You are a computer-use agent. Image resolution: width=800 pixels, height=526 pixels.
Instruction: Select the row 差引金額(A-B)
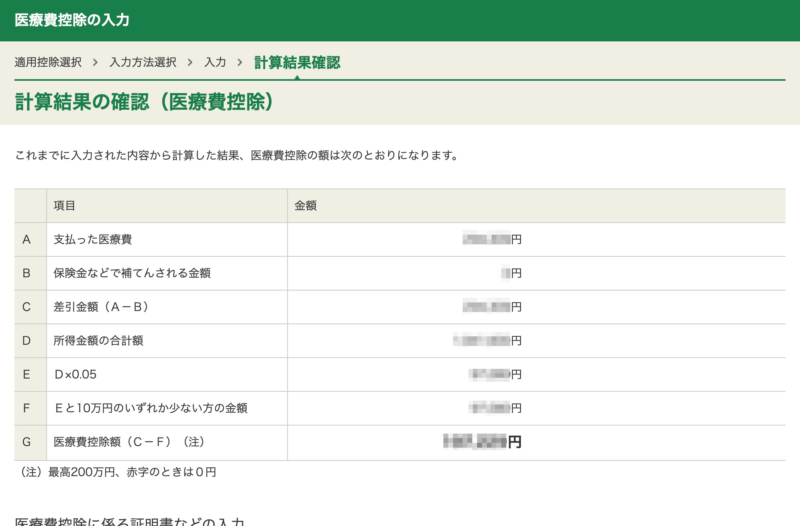399,307
